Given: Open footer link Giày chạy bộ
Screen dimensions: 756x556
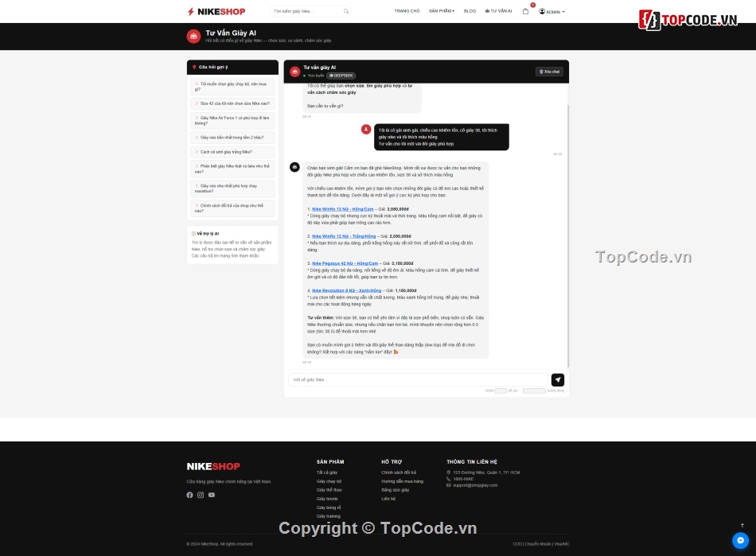Looking at the screenshot, I should coord(329,481).
